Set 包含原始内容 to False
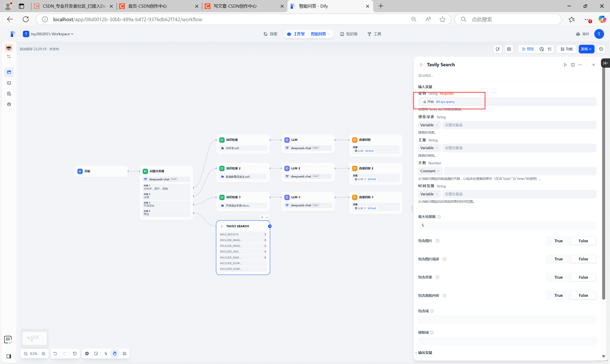This screenshot has height=364, width=610. point(583,295)
